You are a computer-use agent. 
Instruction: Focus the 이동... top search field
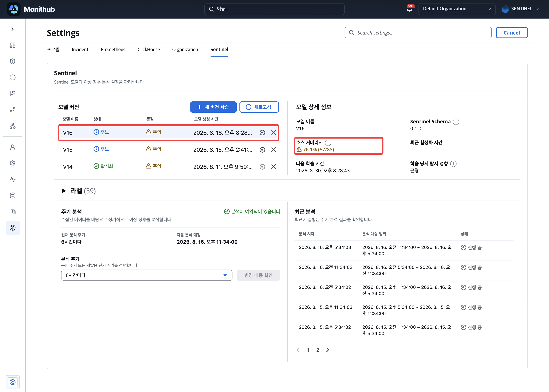(x=274, y=9)
